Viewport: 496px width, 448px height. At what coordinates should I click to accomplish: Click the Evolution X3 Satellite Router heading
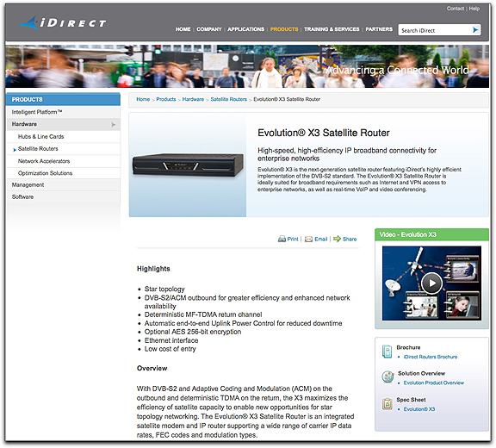click(324, 133)
